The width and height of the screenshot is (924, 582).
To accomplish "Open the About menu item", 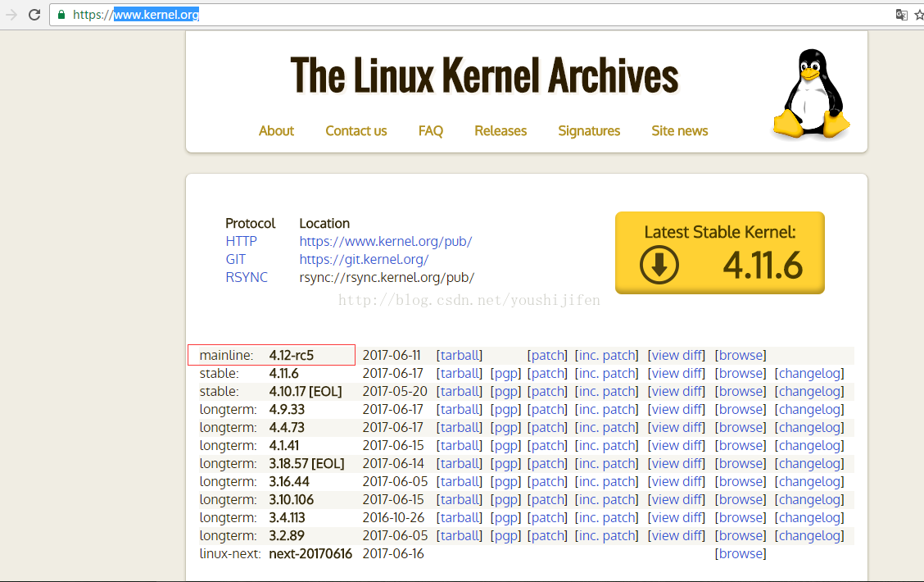I will [276, 131].
